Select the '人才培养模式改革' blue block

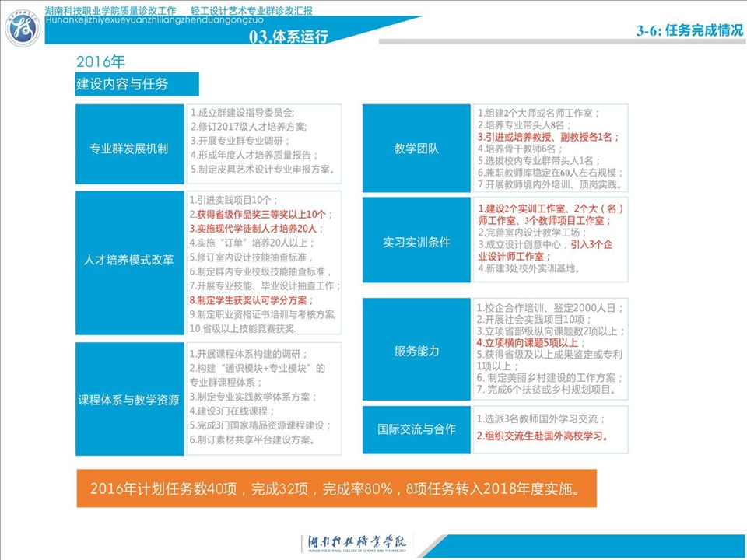pos(130,263)
